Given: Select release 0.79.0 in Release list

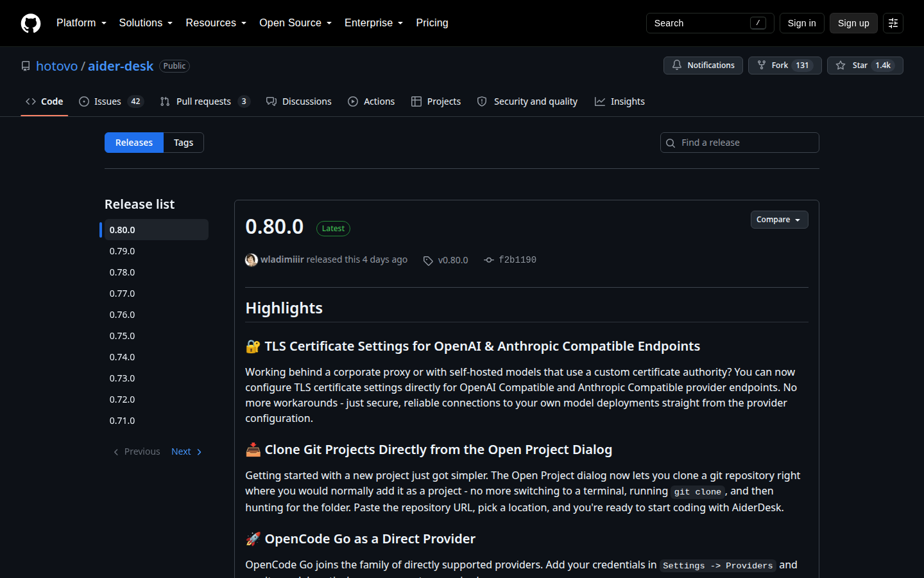Looking at the screenshot, I should click(156, 251).
